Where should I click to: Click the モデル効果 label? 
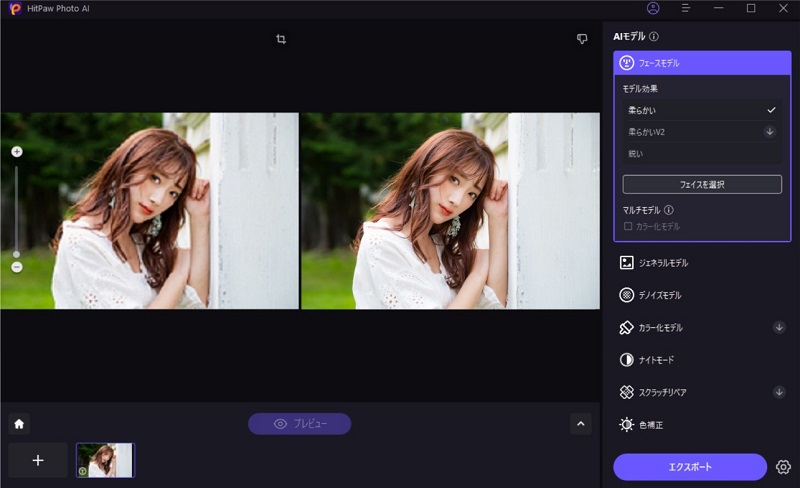(640, 89)
